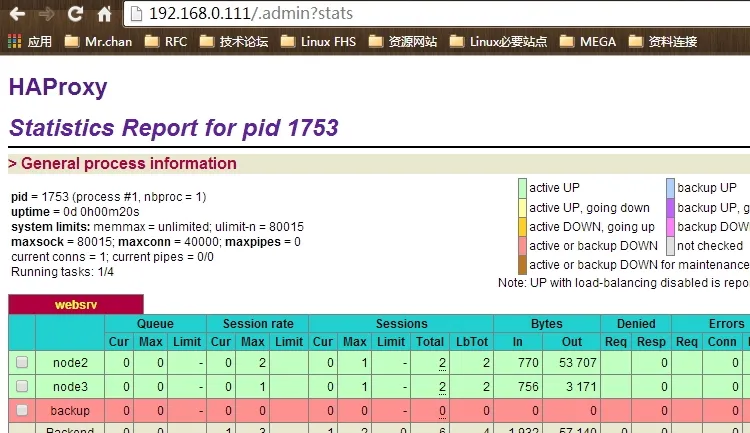
Task: Tick the checkbox for node3 server
Action: coord(22,386)
